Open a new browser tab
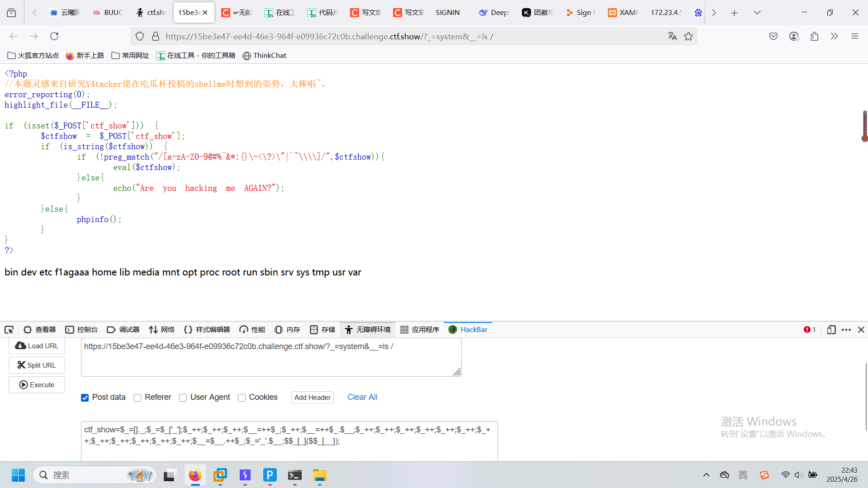868x488 pixels. pyautogui.click(x=734, y=13)
